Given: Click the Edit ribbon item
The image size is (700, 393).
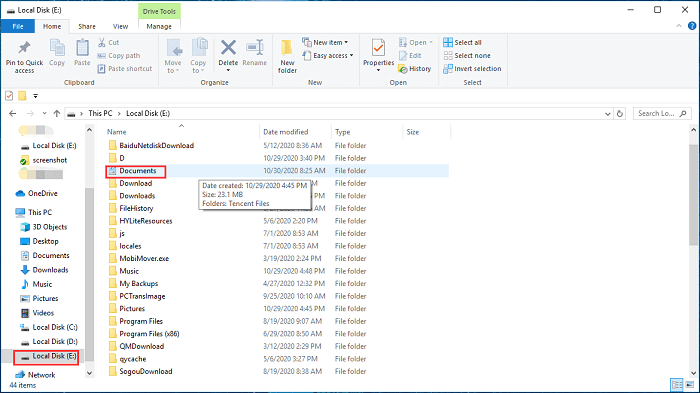Looking at the screenshot, I should click(x=410, y=55).
